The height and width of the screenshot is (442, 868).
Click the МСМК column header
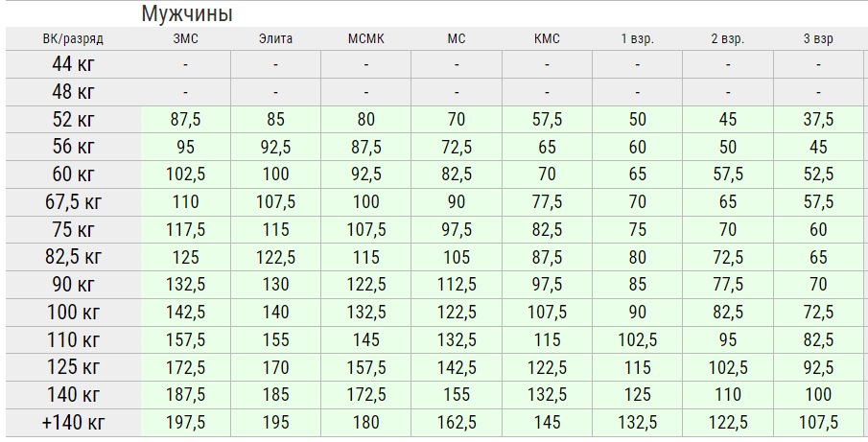click(366, 39)
